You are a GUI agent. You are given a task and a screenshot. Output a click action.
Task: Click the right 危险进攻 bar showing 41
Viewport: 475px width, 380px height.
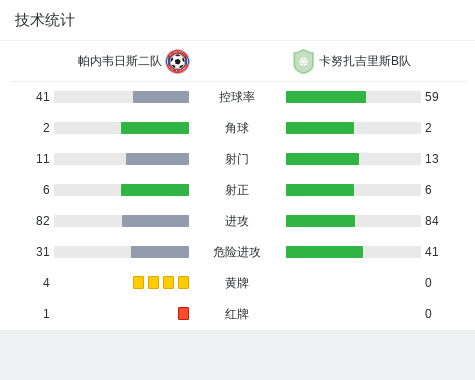point(353,252)
